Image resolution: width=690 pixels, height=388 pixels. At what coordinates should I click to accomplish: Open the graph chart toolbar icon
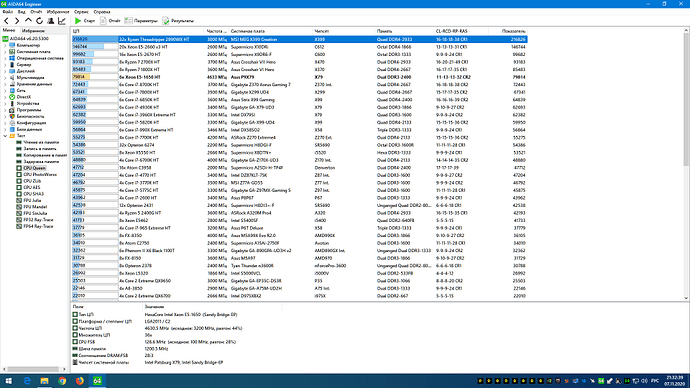point(62,21)
